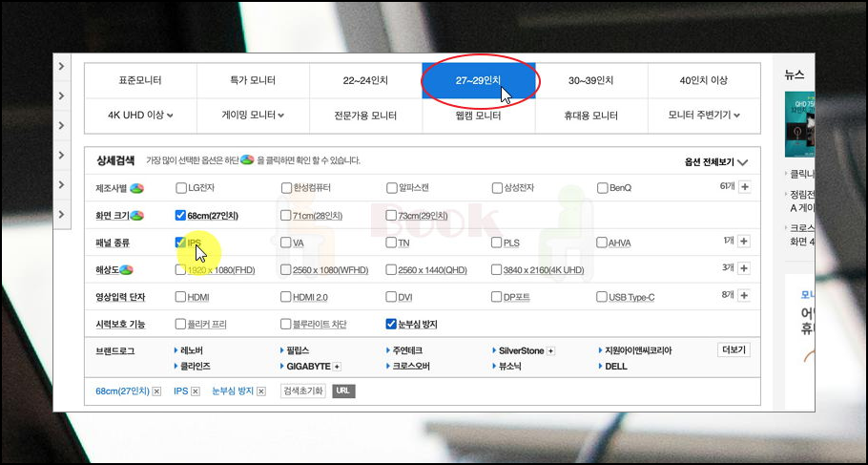
Task: Open the 웹캠 모니터 category
Action: [479, 116]
